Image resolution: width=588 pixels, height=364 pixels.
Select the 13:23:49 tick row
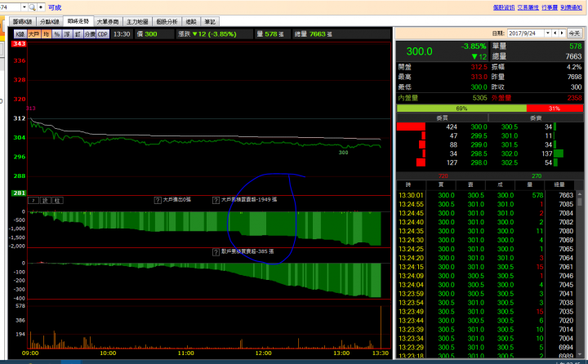coord(486,312)
